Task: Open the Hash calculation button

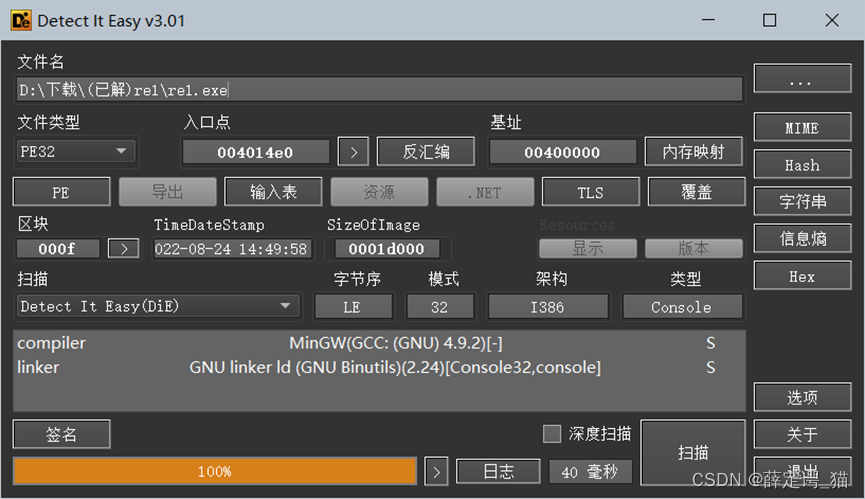Action: click(x=802, y=164)
